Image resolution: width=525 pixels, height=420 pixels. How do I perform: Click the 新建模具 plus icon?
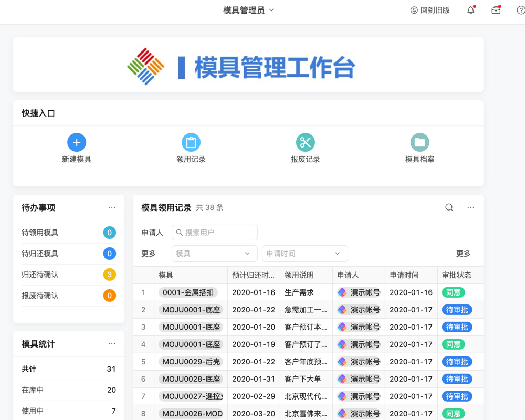[x=77, y=142]
